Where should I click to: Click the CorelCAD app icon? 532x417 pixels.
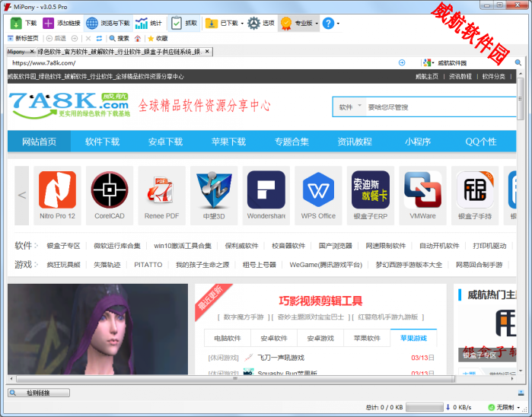[x=110, y=190]
